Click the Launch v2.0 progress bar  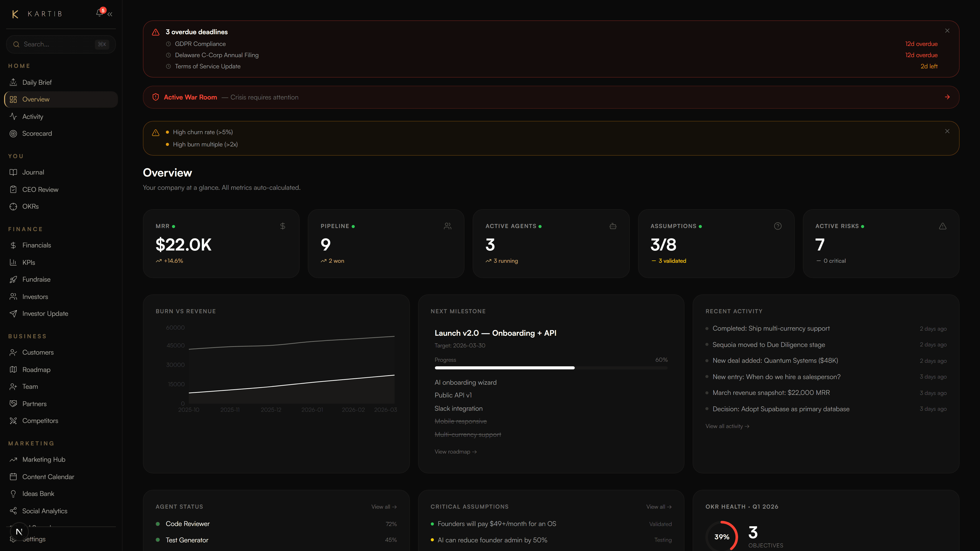(551, 368)
